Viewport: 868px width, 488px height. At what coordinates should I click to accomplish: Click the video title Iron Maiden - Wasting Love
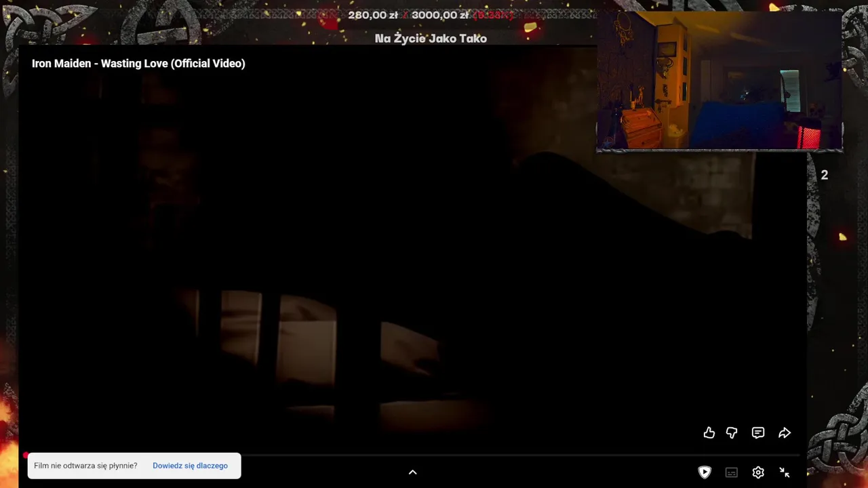[x=138, y=64]
